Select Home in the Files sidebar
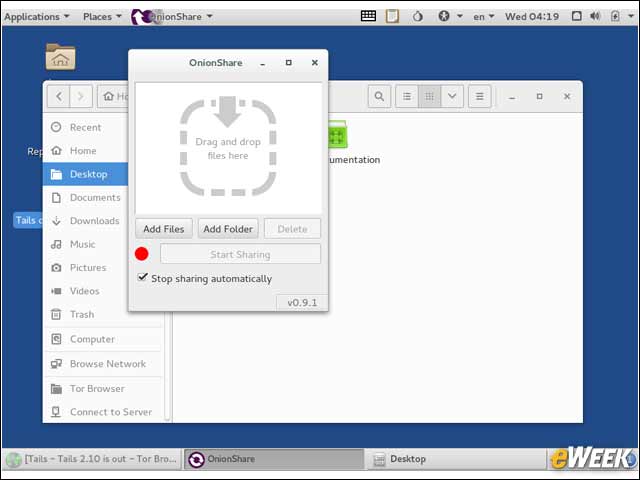Image resolution: width=640 pixels, height=480 pixels. pyautogui.click(x=85, y=151)
